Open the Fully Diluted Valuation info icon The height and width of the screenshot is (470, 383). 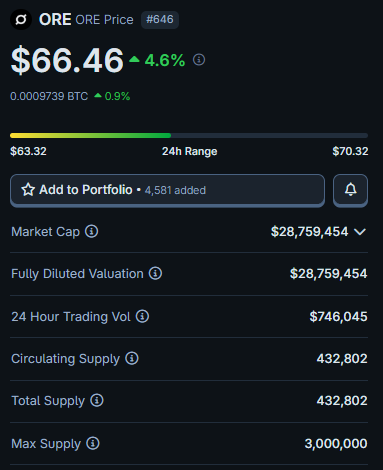(155, 273)
